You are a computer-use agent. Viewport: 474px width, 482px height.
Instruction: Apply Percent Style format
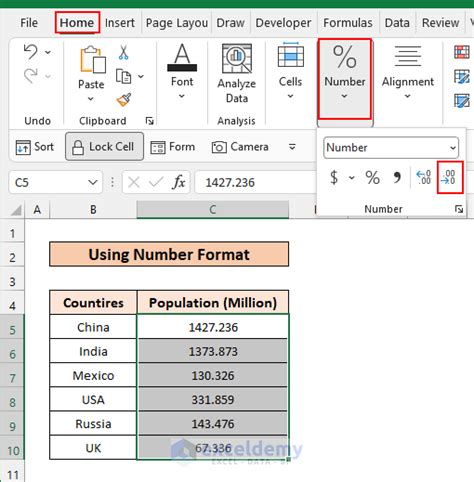point(372,177)
